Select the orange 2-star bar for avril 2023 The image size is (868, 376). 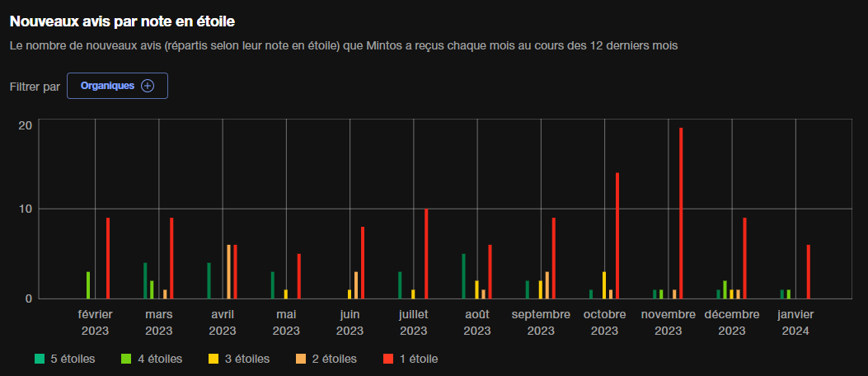coord(228,271)
